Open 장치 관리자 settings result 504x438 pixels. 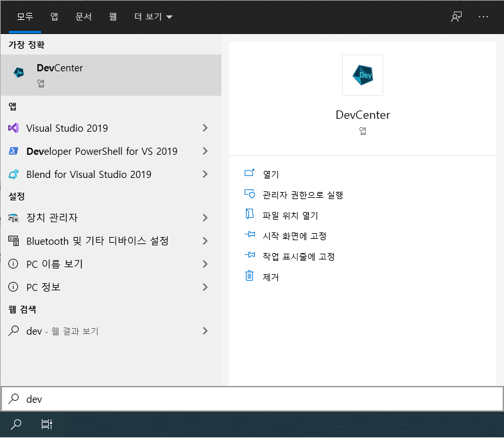point(111,218)
